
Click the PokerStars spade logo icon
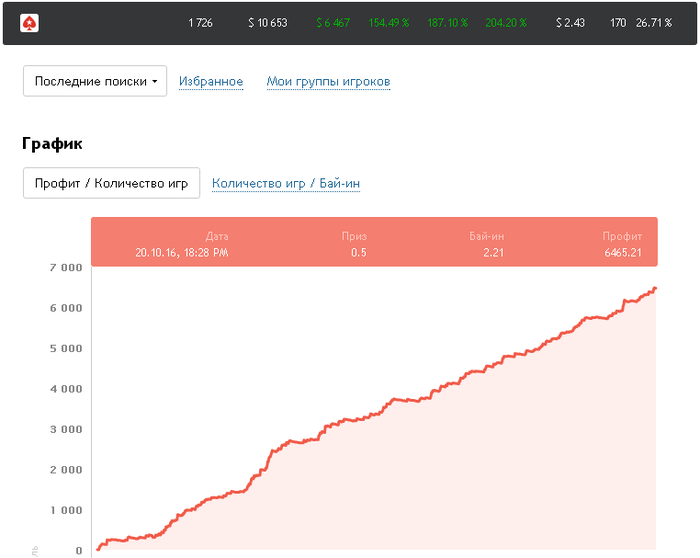click(x=29, y=23)
